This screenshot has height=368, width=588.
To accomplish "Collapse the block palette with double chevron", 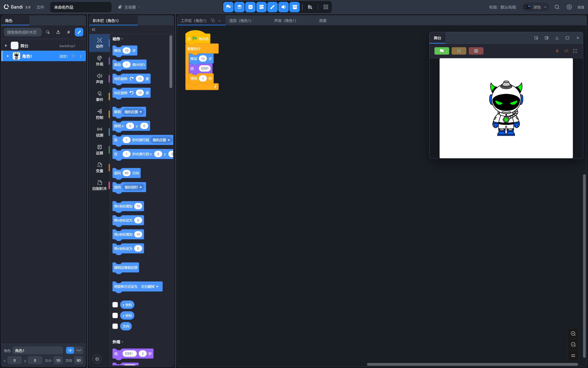I will click(94, 30).
